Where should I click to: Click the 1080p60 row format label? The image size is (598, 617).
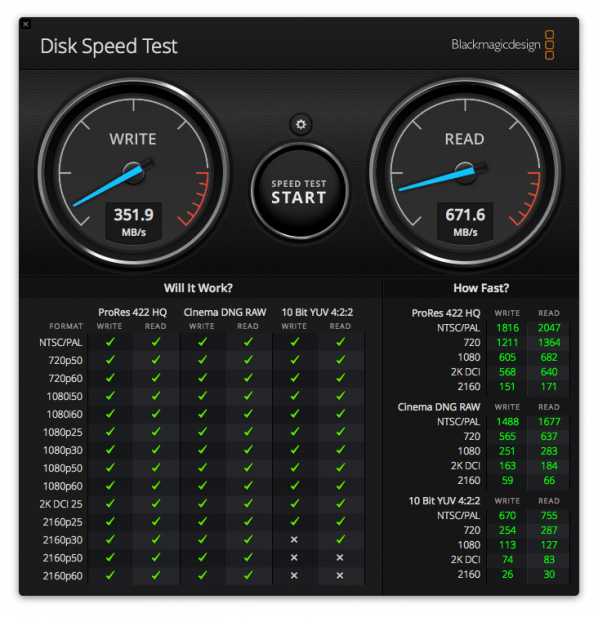(x=63, y=486)
